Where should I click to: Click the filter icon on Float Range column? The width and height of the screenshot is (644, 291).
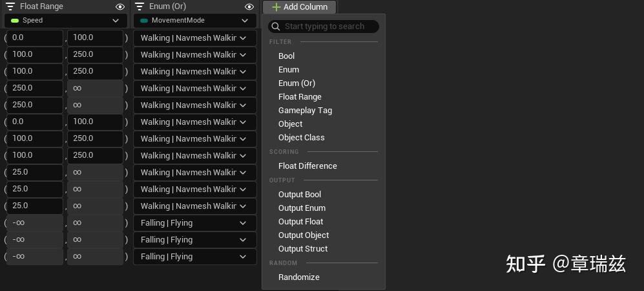(x=10, y=6)
